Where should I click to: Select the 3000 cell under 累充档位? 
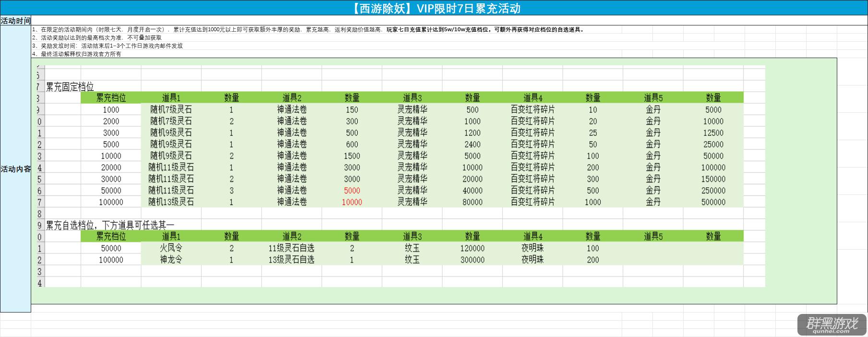pos(111,132)
